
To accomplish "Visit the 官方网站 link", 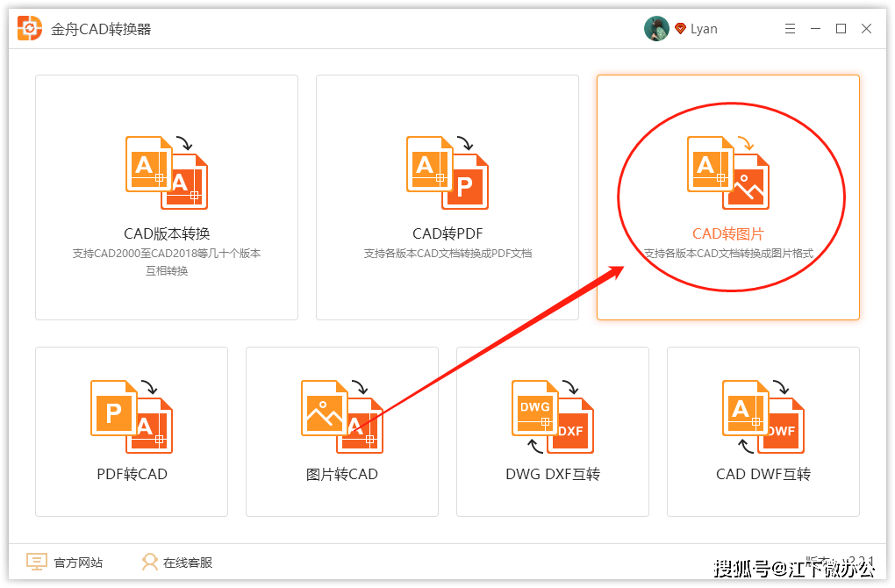I will (78, 563).
